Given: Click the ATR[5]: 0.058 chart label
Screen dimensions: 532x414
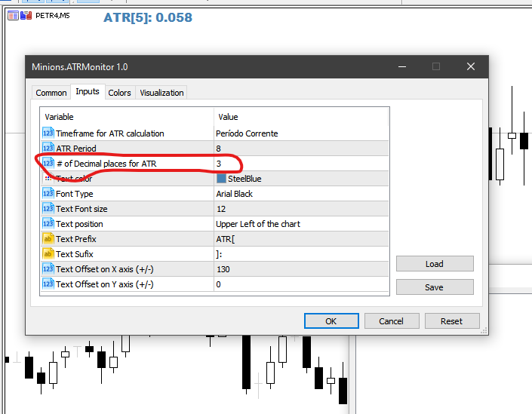Looking at the screenshot, I should pos(148,17).
